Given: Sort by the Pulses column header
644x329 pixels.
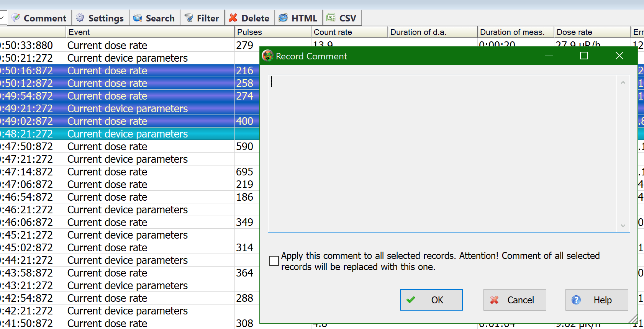Looking at the screenshot, I should (x=273, y=32).
